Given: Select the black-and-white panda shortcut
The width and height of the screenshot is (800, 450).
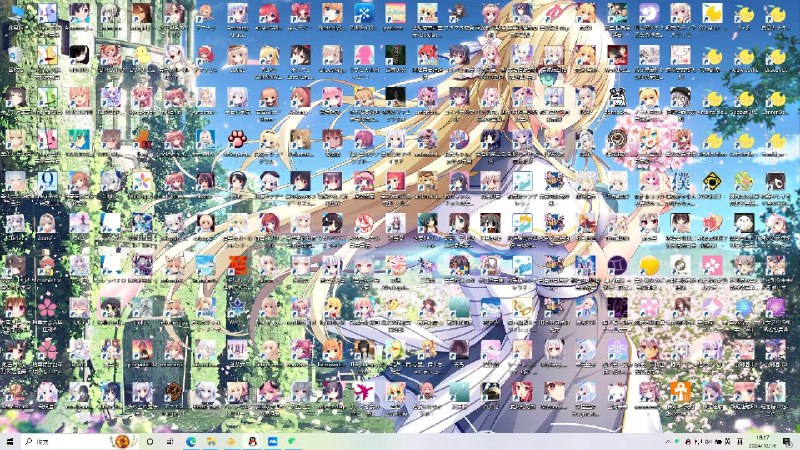Looking at the screenshot, I should 617,97.
